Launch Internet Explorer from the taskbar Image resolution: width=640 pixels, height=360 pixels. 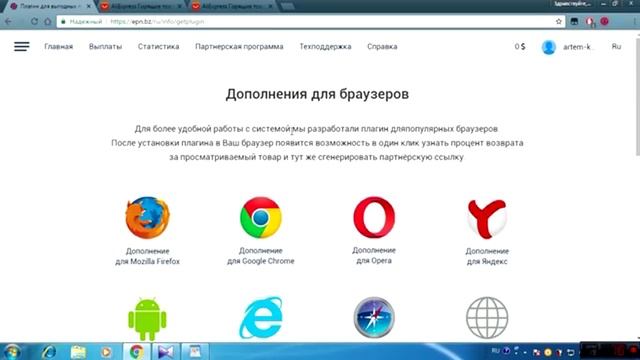point(49,352)
